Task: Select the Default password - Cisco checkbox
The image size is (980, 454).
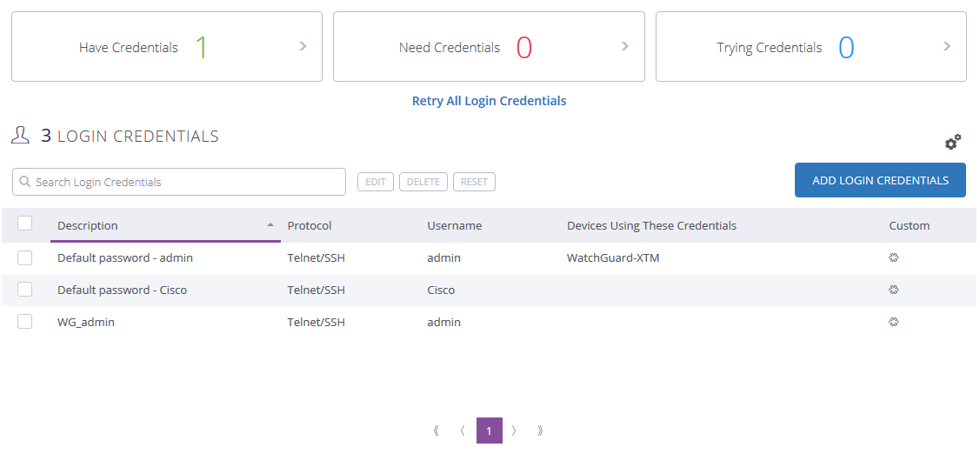Action: click(25, 290)
